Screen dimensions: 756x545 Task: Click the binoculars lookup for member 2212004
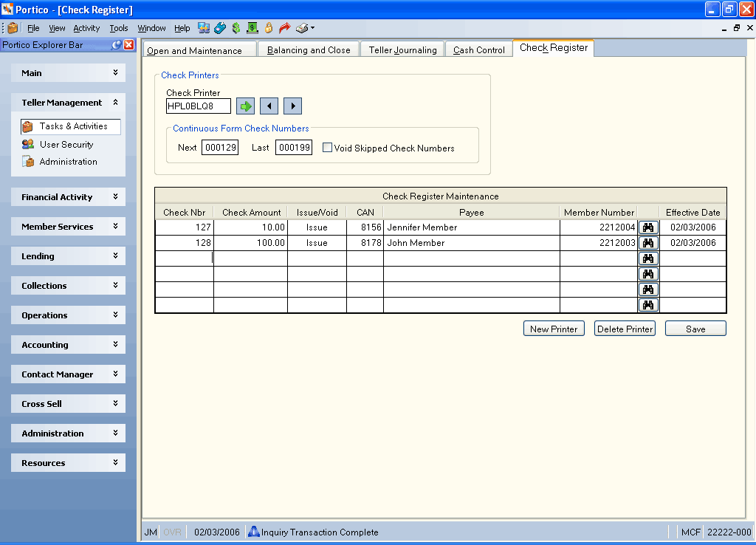(648, 227)
